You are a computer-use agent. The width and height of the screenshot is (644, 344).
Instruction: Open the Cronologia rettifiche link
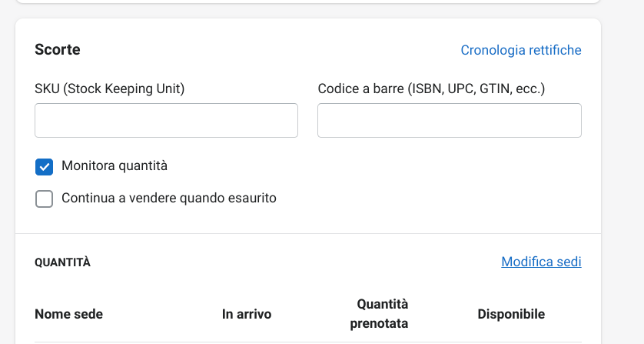(520, 50)
